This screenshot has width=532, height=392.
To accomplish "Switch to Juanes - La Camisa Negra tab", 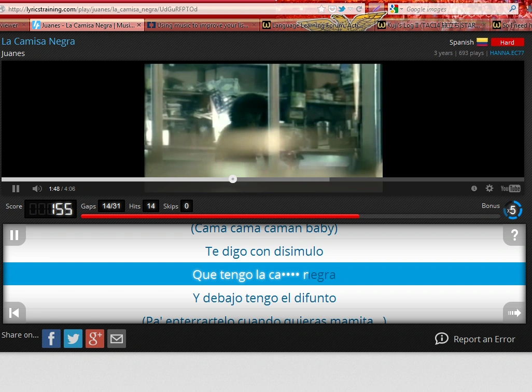I will [x=87, y=25].
